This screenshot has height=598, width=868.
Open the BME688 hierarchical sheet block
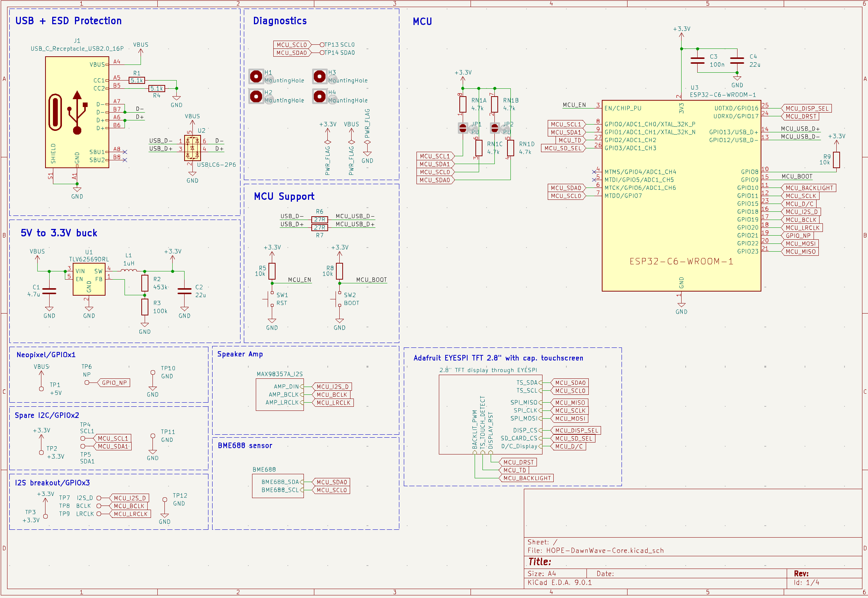click(x=278, y=486)
